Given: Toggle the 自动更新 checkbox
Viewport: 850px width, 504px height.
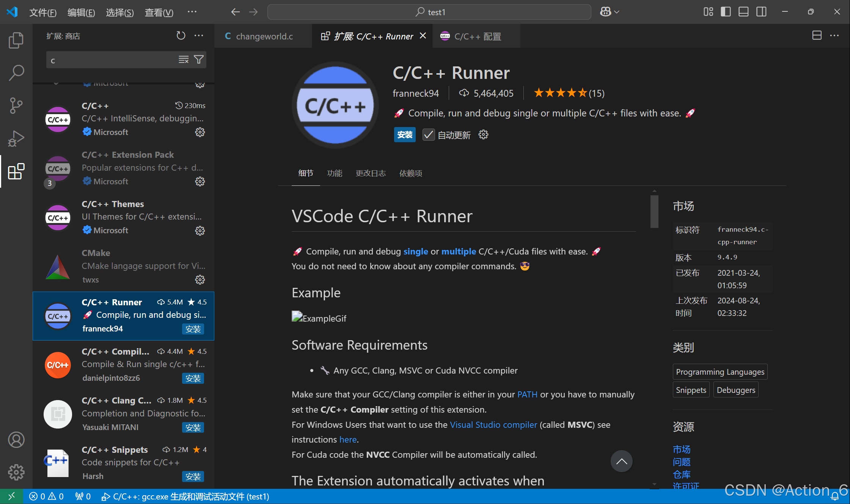Looking at the screenshot, I should [x=429, y=135].
